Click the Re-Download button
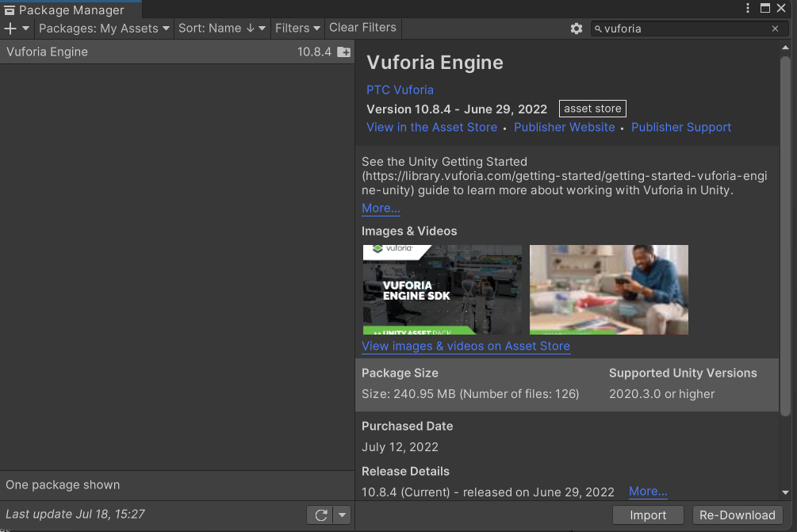 (x=737, y=515)
